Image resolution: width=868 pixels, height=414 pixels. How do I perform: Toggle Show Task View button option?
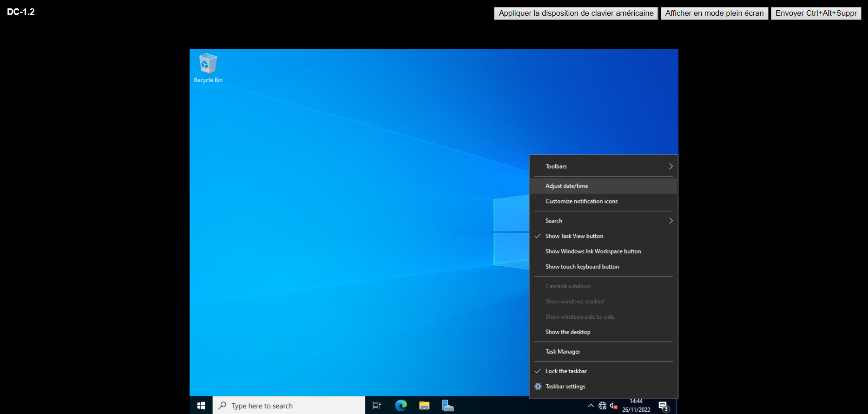[x=603, y=236]
